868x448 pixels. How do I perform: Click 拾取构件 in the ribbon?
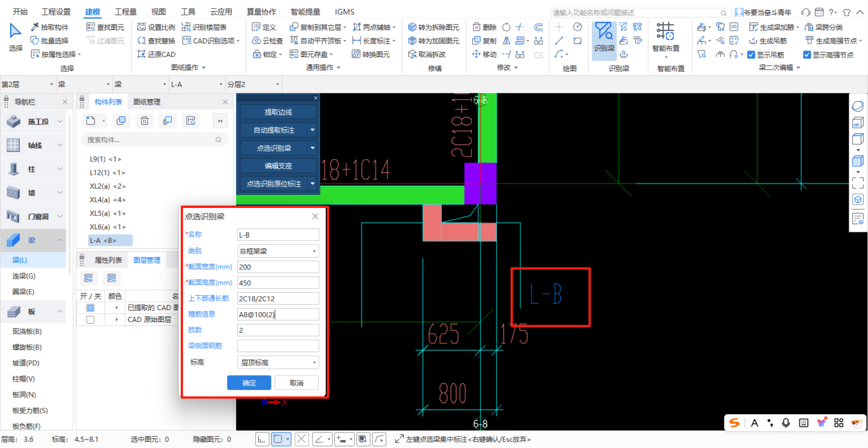[50, 27]
